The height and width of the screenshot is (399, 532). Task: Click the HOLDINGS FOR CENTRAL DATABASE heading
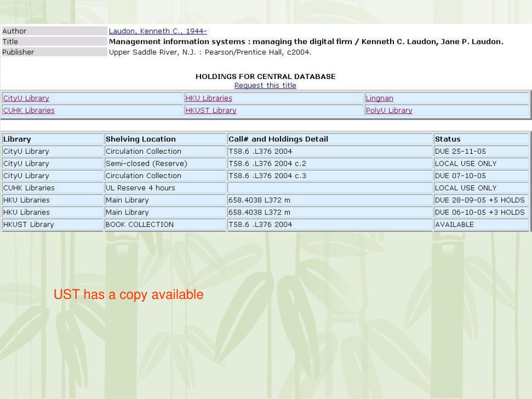pos(265,76)
